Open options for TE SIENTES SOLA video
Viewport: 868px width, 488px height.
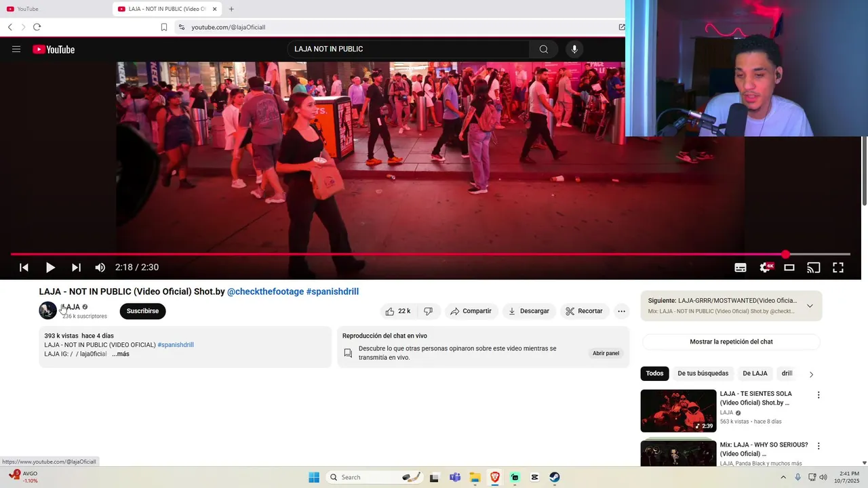[x=818, y=395]
